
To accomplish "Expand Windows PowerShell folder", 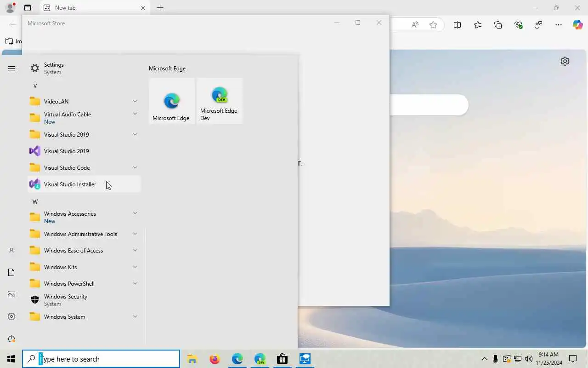I will (135, 283).
